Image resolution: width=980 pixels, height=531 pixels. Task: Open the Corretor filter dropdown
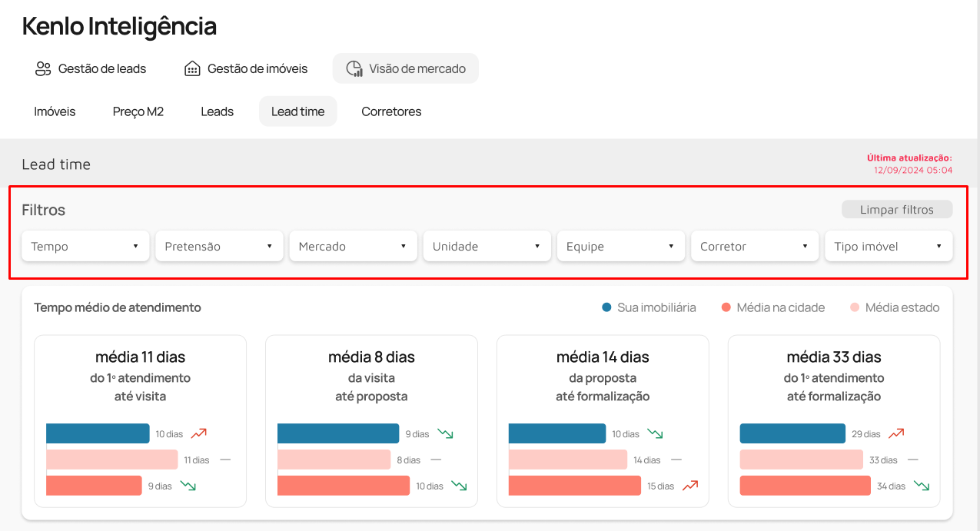click(754, 246)
